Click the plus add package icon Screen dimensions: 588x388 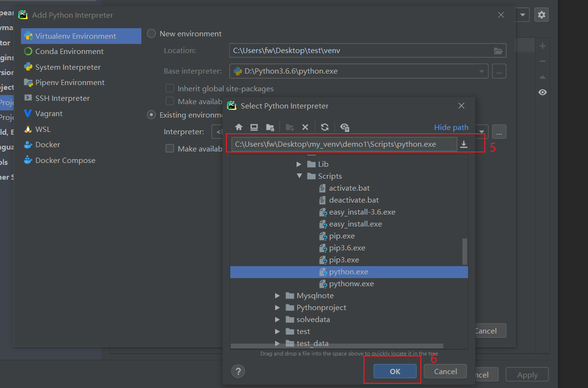point(542,46)
